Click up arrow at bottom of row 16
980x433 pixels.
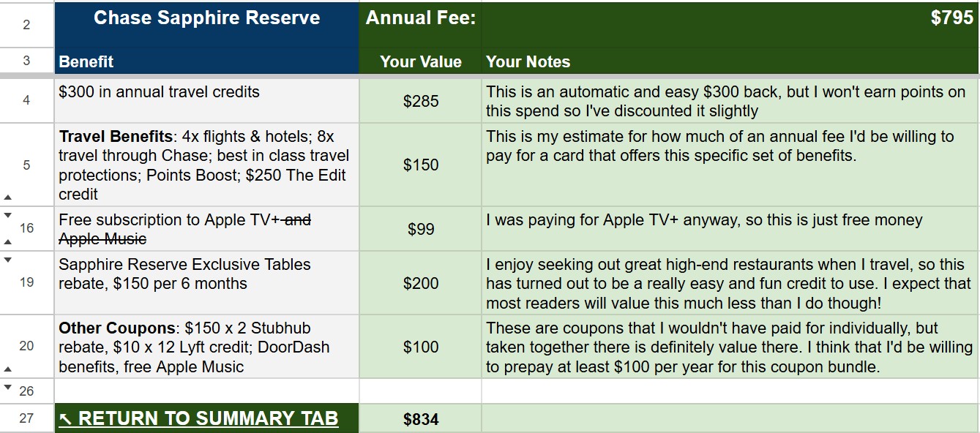point(8,241)
